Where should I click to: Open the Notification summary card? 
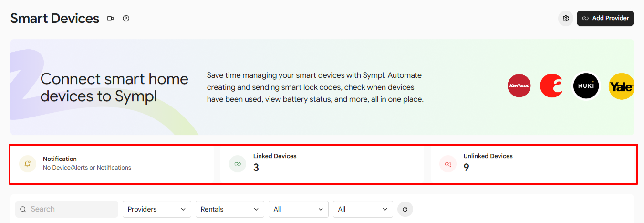pyautogui.click(x=112, y=164)
